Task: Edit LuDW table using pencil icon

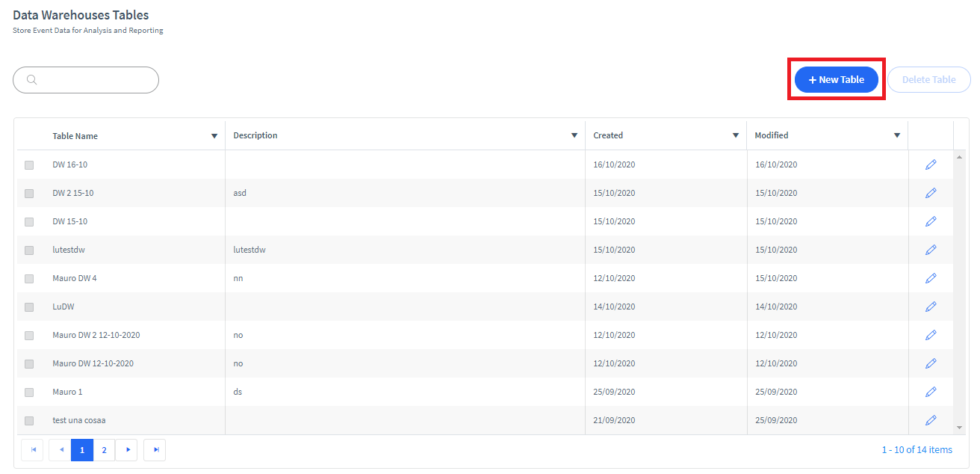Action: click(x=931, y=307)
